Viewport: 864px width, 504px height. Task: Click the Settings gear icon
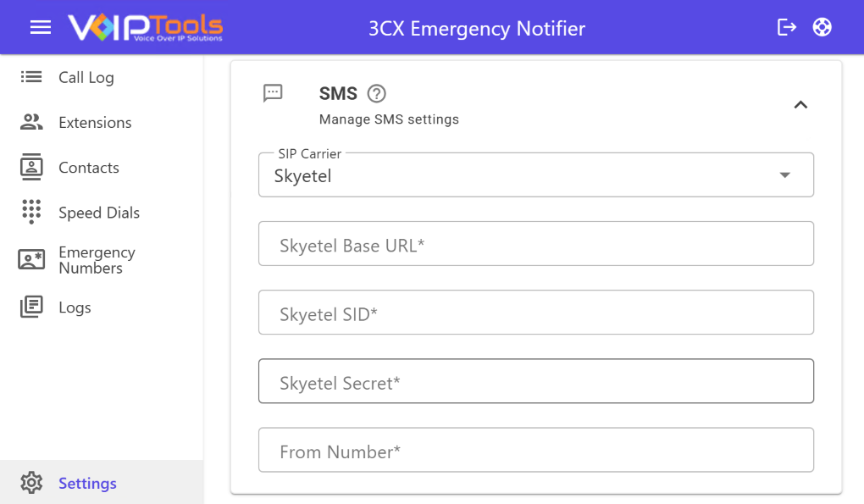[x=31, y=483]
